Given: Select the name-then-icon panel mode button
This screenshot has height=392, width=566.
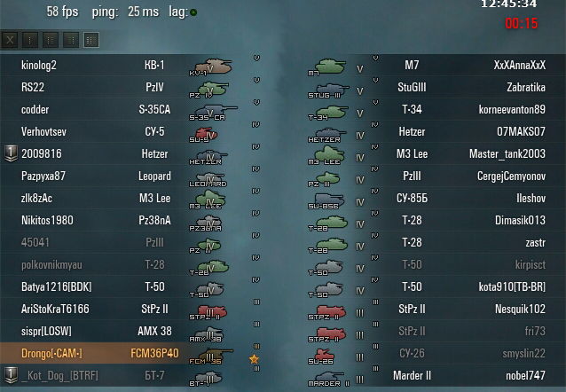Looking at the screenshot, I should click(71, 40).
